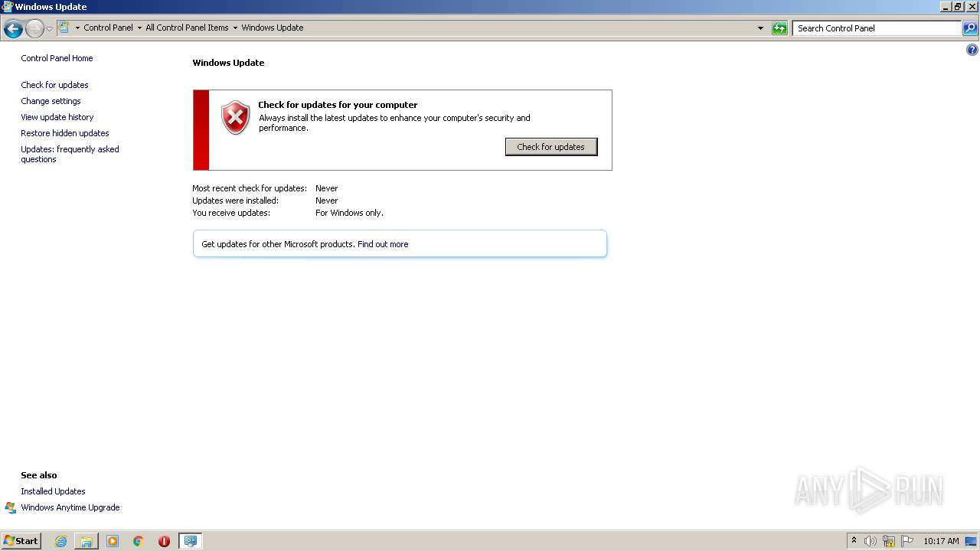The height and width of the screenshot is (551, 980).
Task: Show hidden tray icons arrow
Action: pos(854,541)
